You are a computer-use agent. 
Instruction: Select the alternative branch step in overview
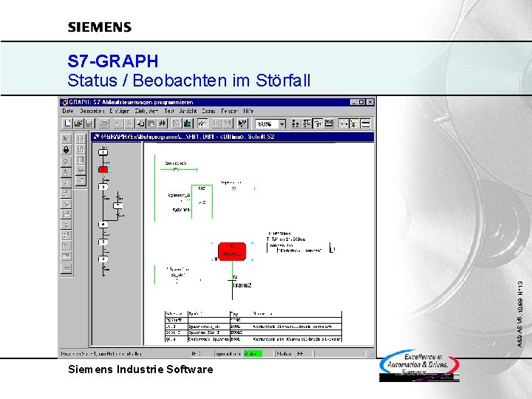[117, 205]
